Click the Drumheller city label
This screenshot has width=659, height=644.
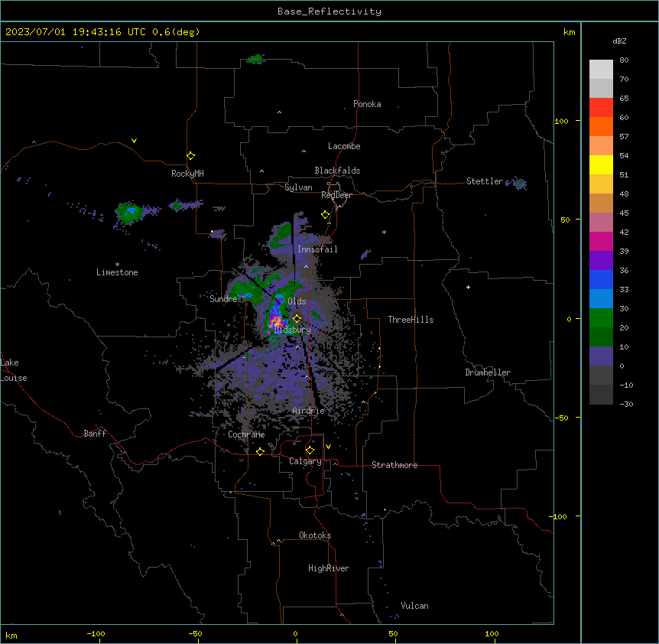pyautogui.click(x=488, y=372)
